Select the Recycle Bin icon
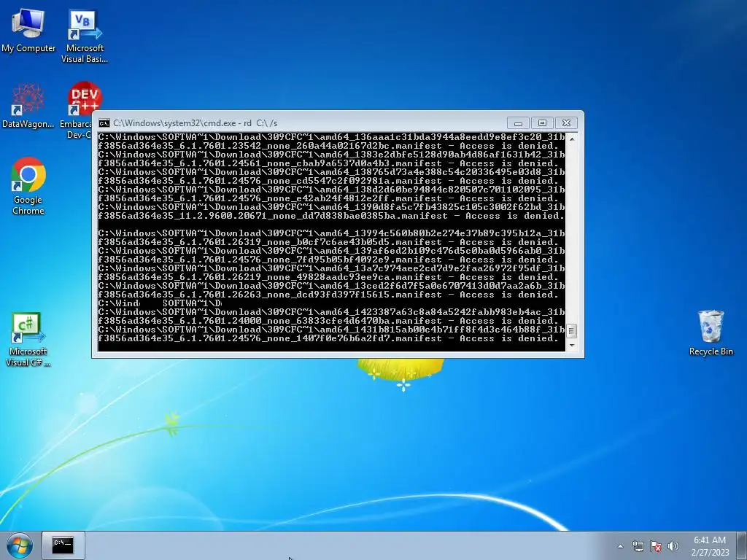Screen dimensions: 747x560 tap(711, 332)
